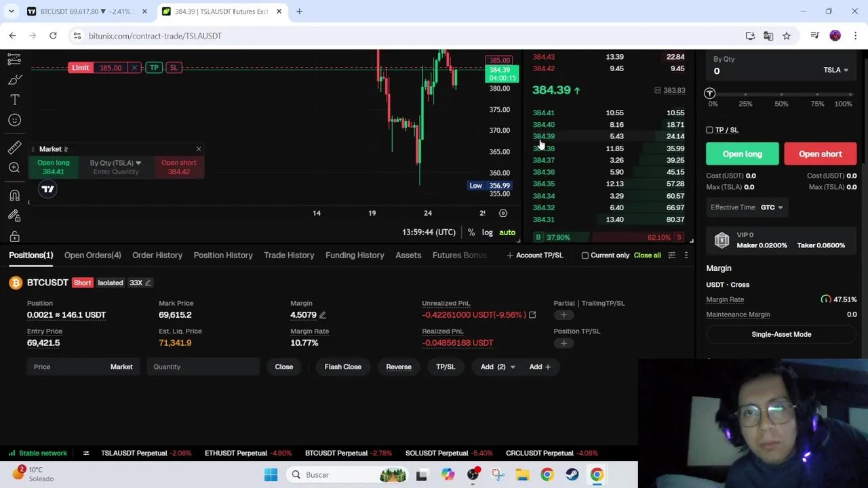Open short at 384.42 in floating widget
The height and width of the screenshot is (488, 868).
pyautogui.click(x=178, y=167)
